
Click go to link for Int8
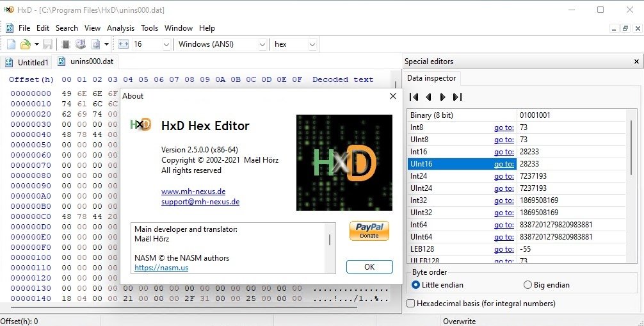tap(504, 127)
